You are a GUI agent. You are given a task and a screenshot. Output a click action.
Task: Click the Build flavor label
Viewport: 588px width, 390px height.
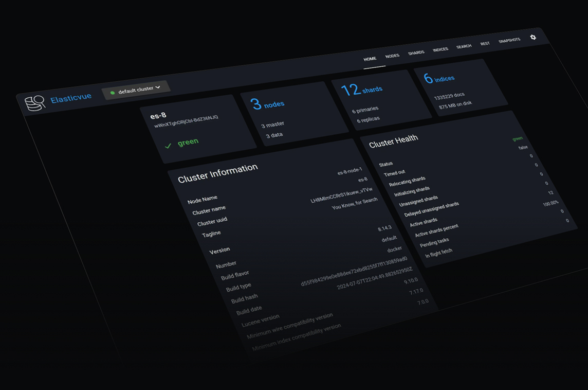click(x=235, y=275)
